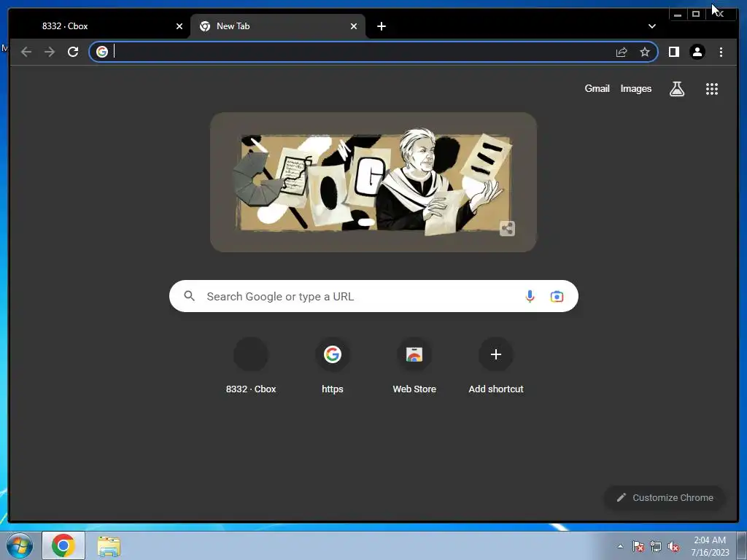Click the forward navigation arrow

(x=50, y=52)
